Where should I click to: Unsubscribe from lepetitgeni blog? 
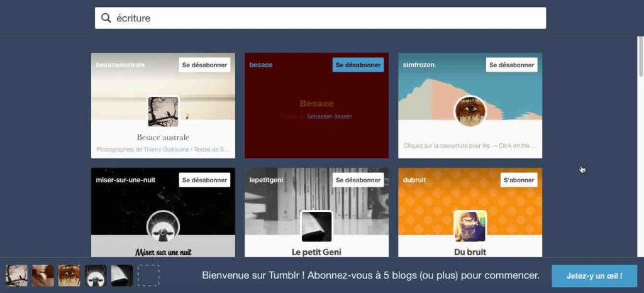[358, 180]
